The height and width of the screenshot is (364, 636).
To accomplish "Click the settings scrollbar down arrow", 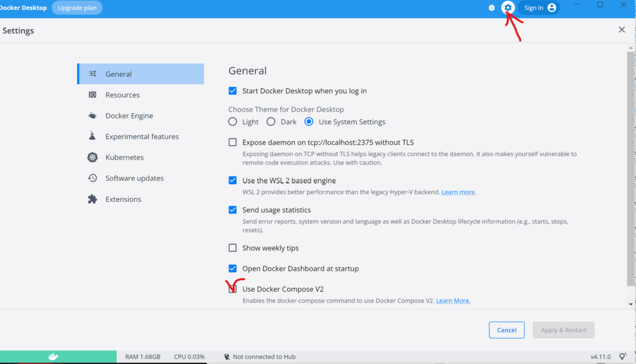I will pos(631,304).
